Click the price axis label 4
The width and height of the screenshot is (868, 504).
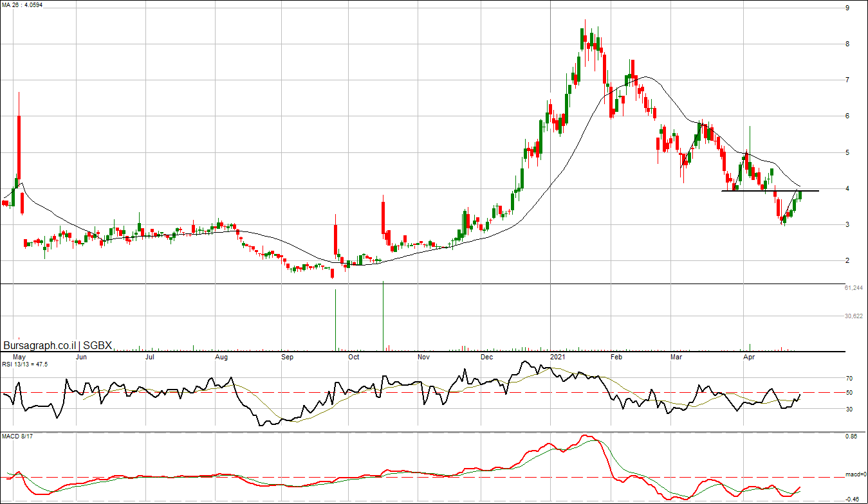coord(848,188)
